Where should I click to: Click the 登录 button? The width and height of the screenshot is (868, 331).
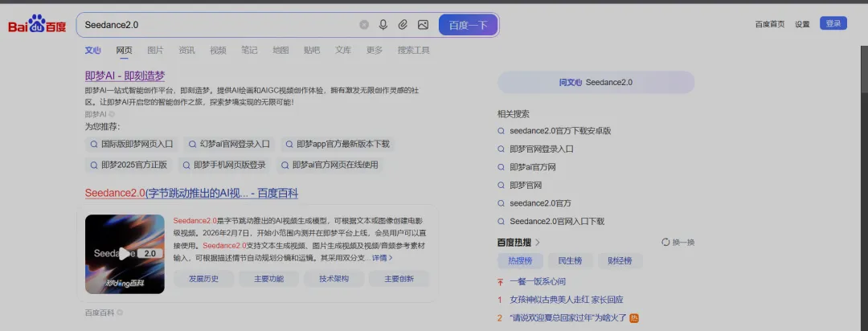[833, 23]
